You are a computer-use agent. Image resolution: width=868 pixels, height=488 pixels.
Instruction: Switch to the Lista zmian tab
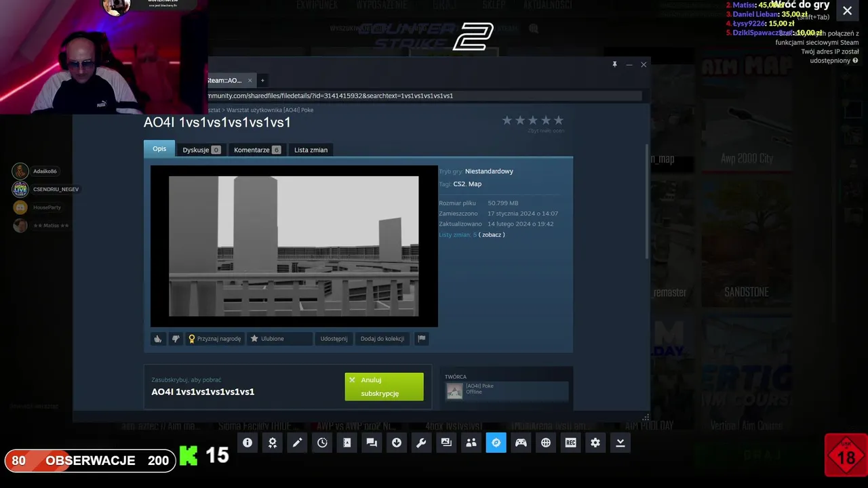coord(311,150)
